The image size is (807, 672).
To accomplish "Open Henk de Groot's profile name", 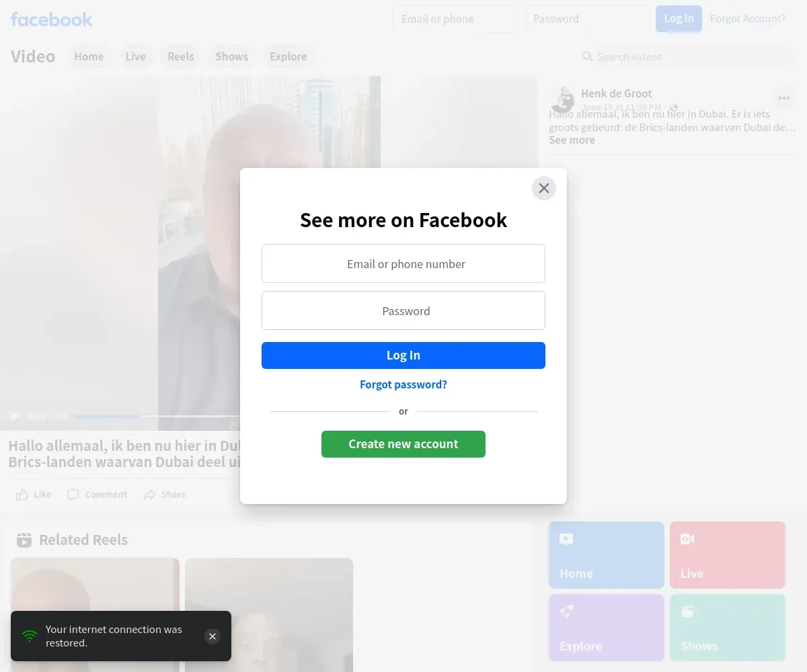I will pyautogui.click(x=617, y=93).
